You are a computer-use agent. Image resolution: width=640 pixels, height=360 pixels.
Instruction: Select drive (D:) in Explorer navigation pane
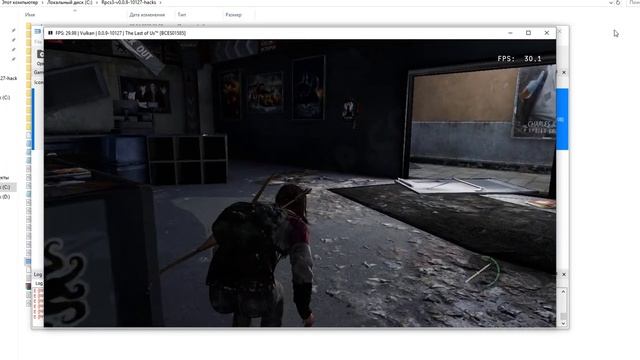5,197
